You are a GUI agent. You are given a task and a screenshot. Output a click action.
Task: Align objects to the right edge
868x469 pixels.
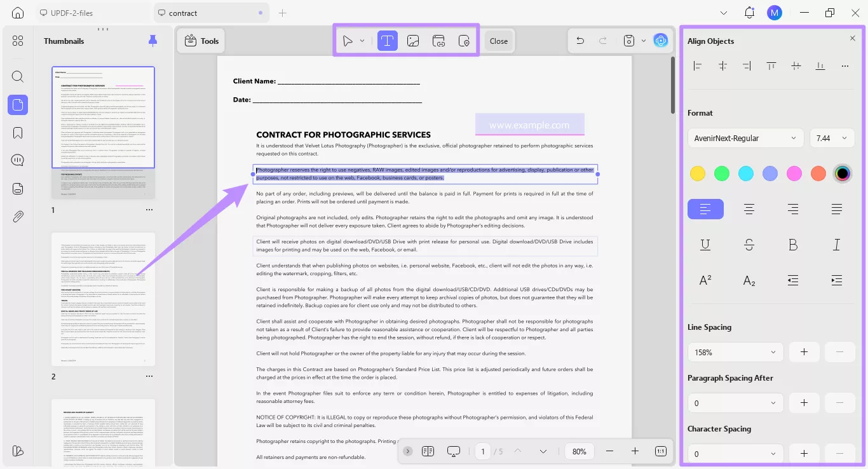[x=747, y=65]
